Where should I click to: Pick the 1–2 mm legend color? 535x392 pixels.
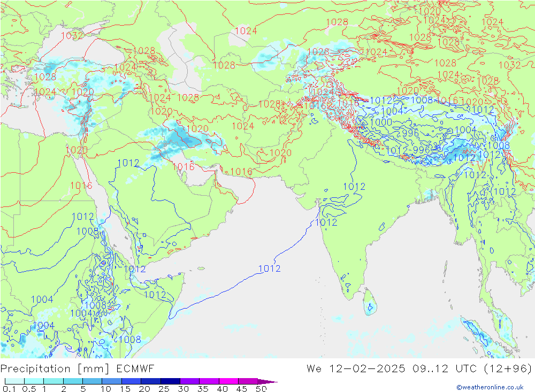(x=53, y=381)
